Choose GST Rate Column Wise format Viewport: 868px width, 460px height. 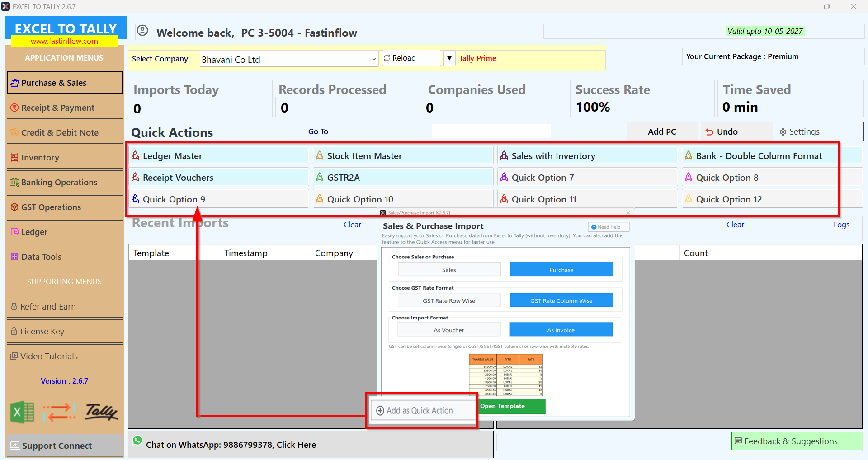pyautogui.click(x=561, y=300)
